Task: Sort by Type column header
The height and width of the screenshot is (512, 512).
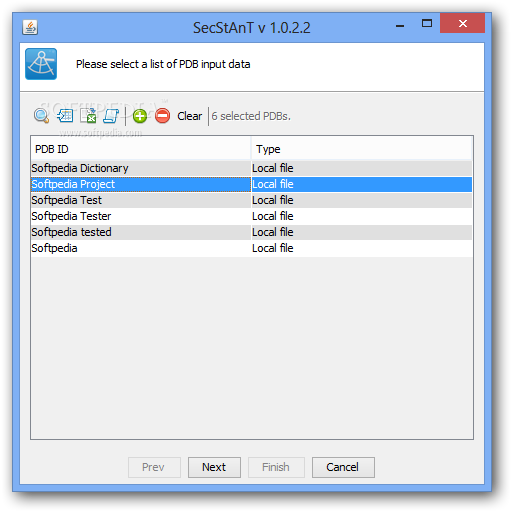Action: click(362, 149)
